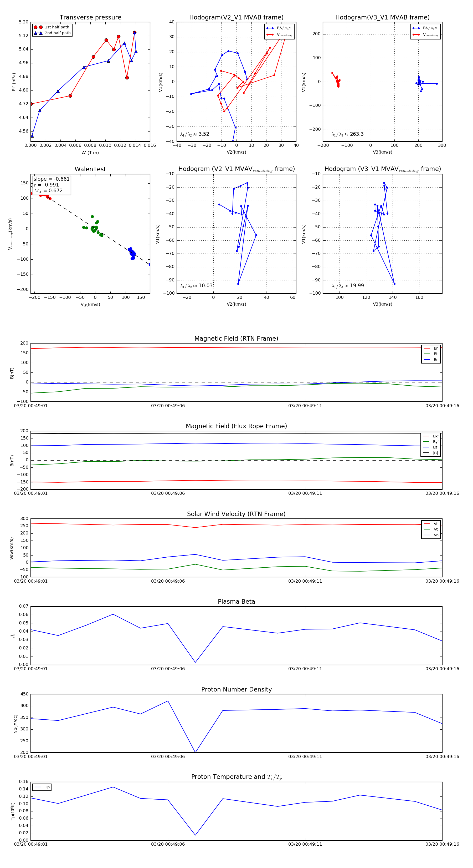The height and width of the screenshot is (868, 473).
Task: Click the "03/20 00:49:06" tick under the Plasma Beta plot
Action: click(168, 669)
